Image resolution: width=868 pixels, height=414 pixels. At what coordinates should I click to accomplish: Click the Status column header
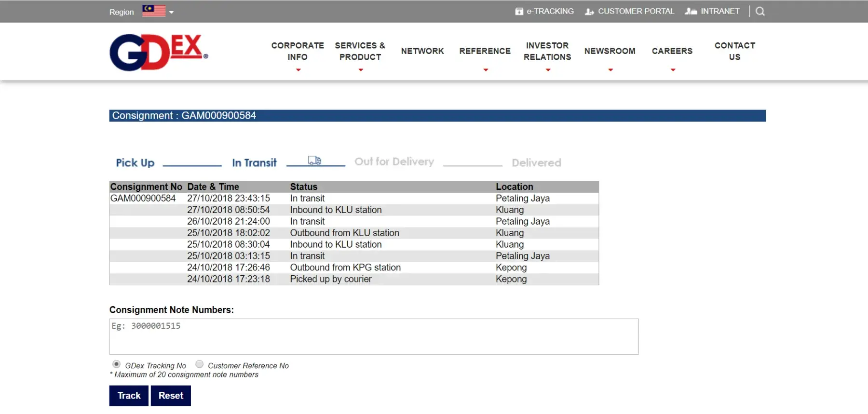click(304, 187)
